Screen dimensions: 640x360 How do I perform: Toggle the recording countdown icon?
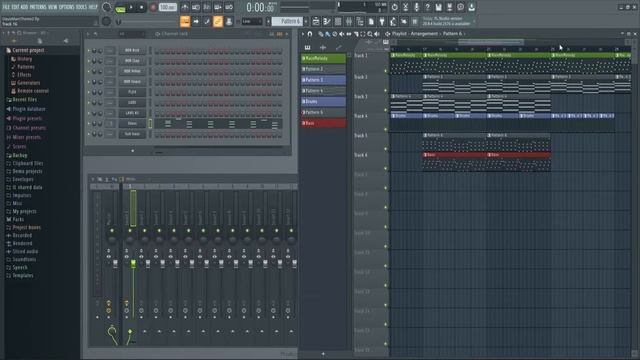(x=207, y=7)
